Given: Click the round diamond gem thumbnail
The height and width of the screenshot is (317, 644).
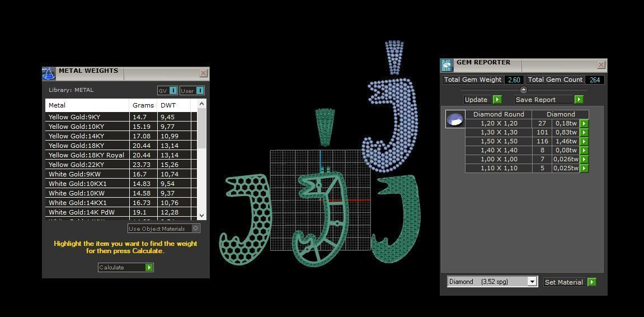Looking at the screenshot, I should coord(455,119).
